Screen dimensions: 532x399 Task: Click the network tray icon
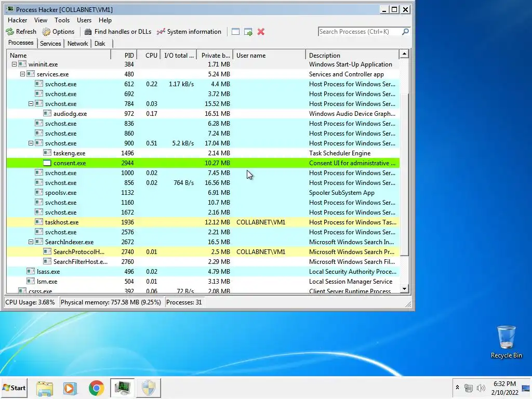coord(469,388)
